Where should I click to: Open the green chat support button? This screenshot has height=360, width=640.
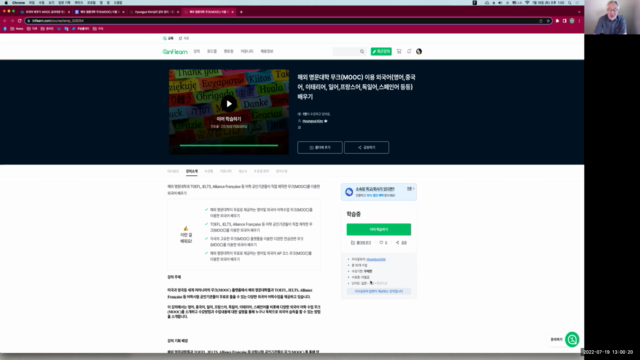572,340
